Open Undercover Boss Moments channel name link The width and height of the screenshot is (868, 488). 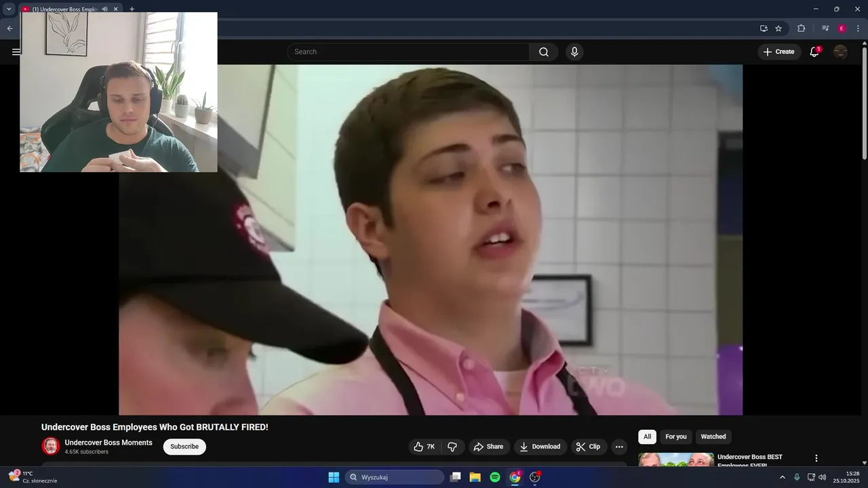tap(108, 443)
